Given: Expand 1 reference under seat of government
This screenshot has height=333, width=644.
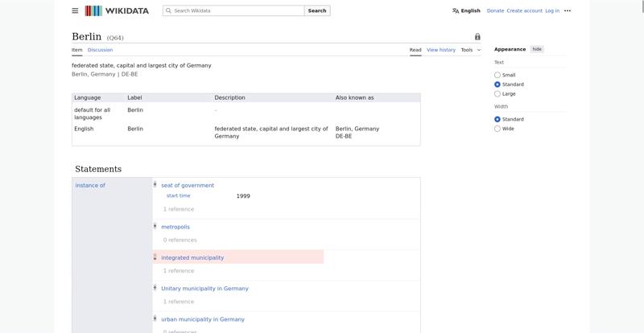Looking at the screenshot, I should click(x=179, y=209).
